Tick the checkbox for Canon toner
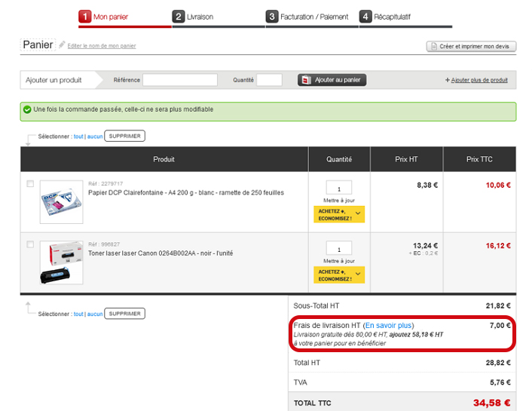Screen dimensions: 532x411 click(30, 244)
